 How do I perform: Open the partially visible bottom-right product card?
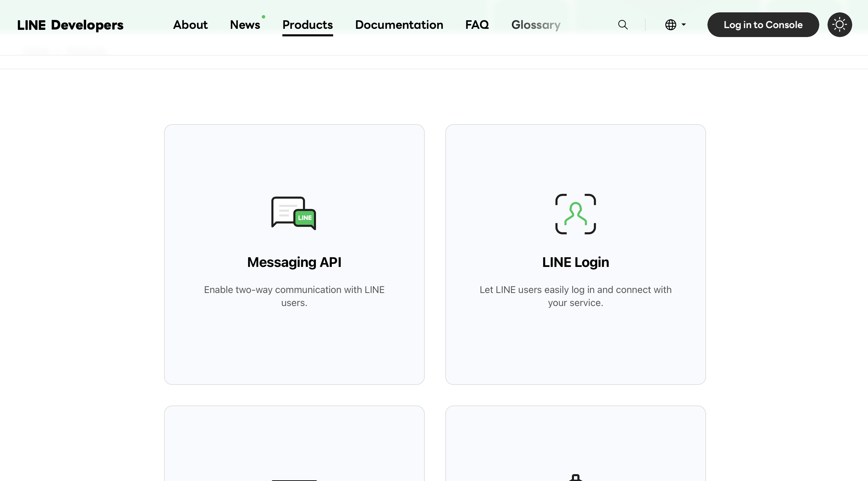pos(575,446)
